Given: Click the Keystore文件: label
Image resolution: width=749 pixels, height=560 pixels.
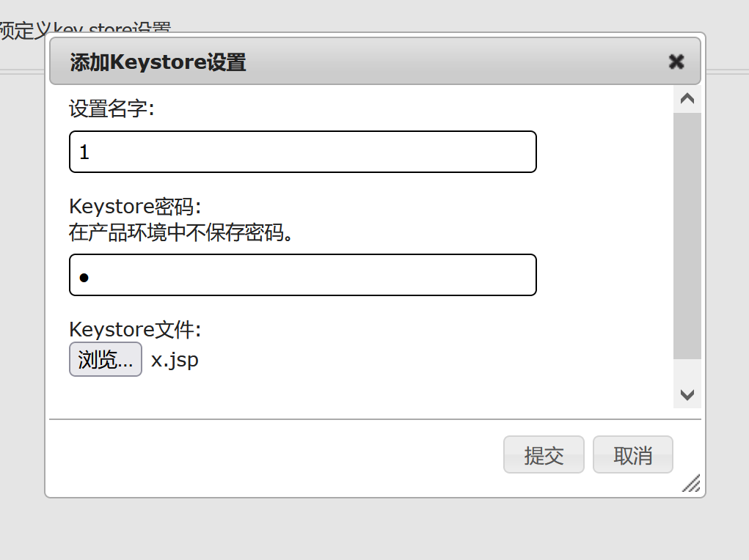Looking at the screenshot, I should (x=135, y=330).
